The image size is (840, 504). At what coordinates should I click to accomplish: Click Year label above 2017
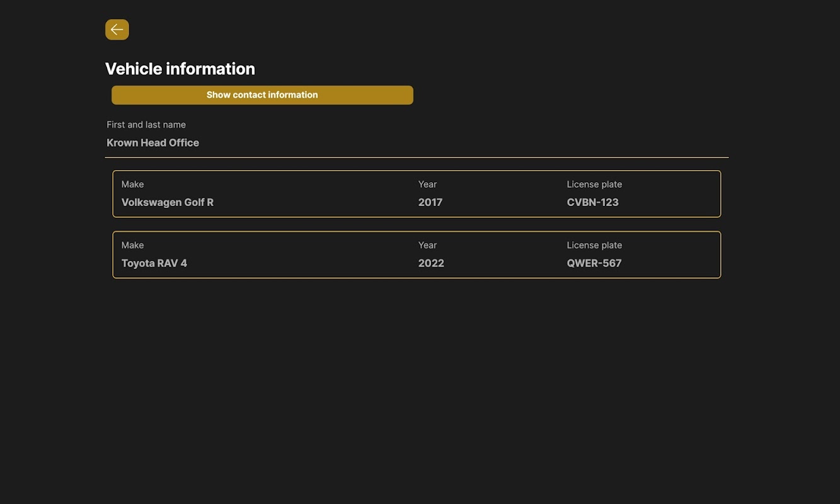pos(427,185)
